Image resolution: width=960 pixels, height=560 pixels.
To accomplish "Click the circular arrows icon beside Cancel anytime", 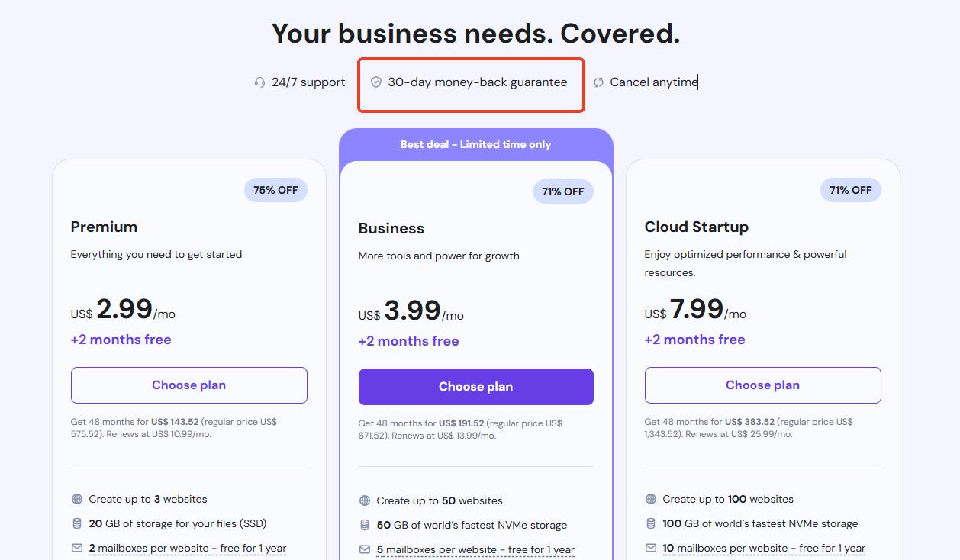I will pyautogui.click(x=598, y=82).
